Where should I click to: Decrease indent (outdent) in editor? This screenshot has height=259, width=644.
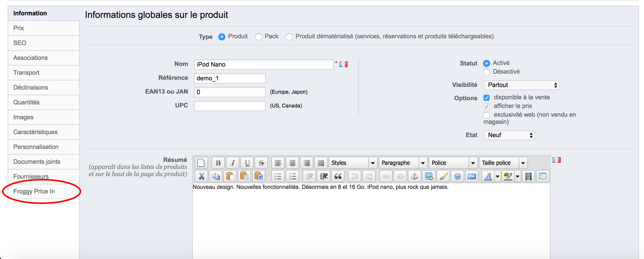(x=309, y=176)
